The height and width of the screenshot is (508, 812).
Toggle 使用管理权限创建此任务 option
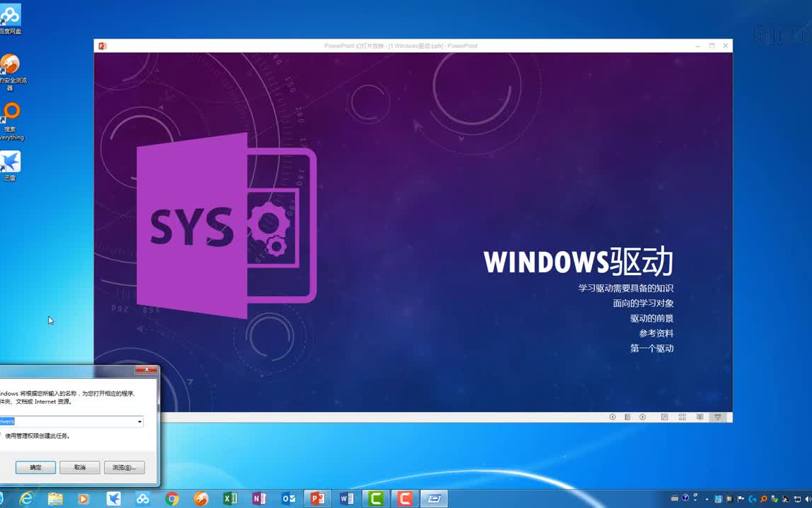[x=37, y=436]
